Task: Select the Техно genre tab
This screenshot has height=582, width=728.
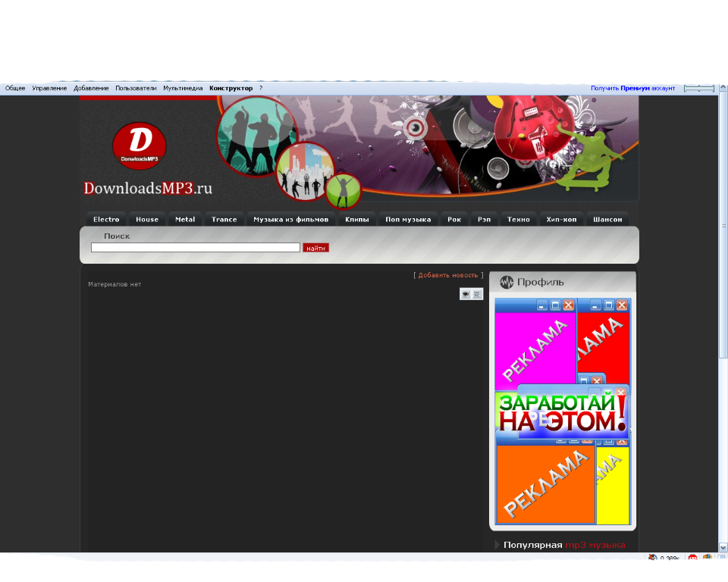Action: tap(519, 219)
